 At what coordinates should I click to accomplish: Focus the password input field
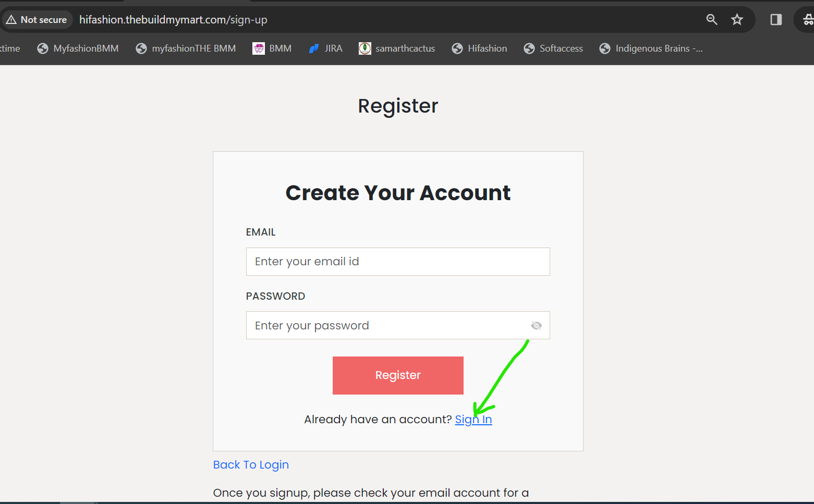click(x=398, y=325)
